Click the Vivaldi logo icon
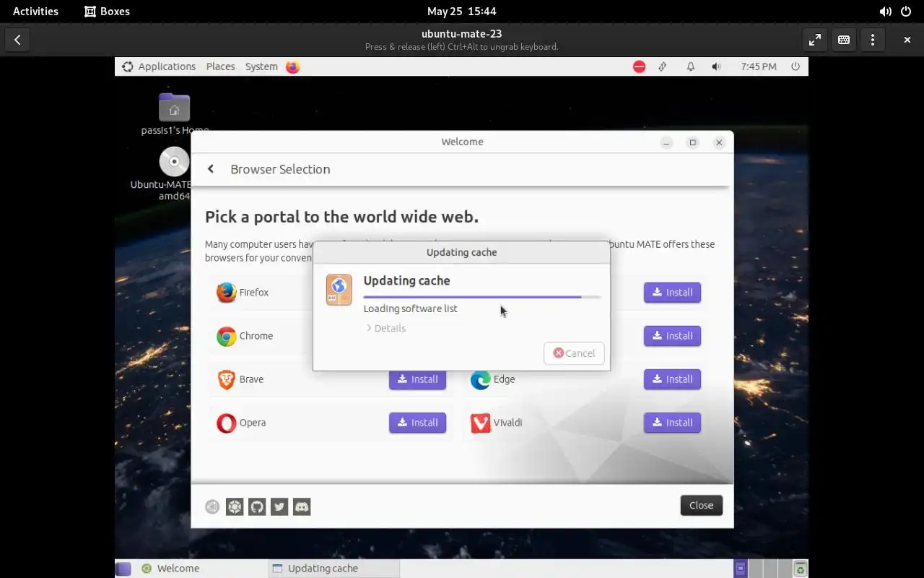The image size is (924, 578). point(480,423)
